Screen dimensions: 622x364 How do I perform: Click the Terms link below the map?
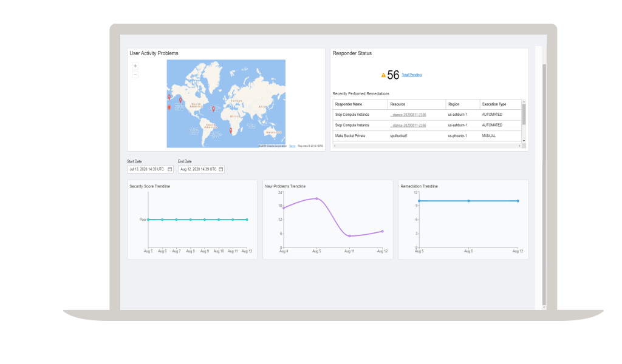point(292,146)
